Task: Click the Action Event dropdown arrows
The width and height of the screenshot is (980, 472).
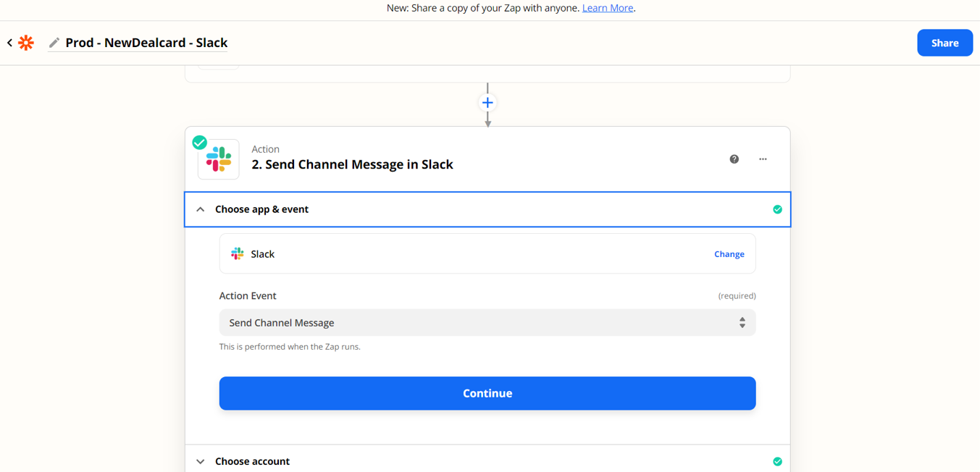Action: pyautogui.click(x=742, y=323)
